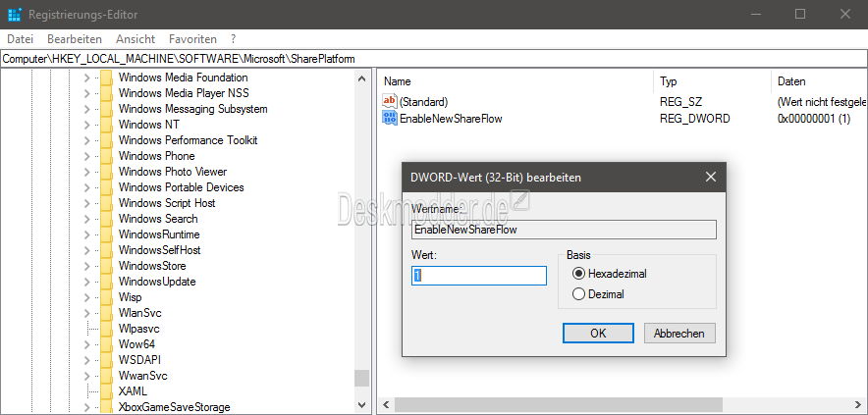
Task: Select the Windows Script Host tree key
Action: (167, 203)
